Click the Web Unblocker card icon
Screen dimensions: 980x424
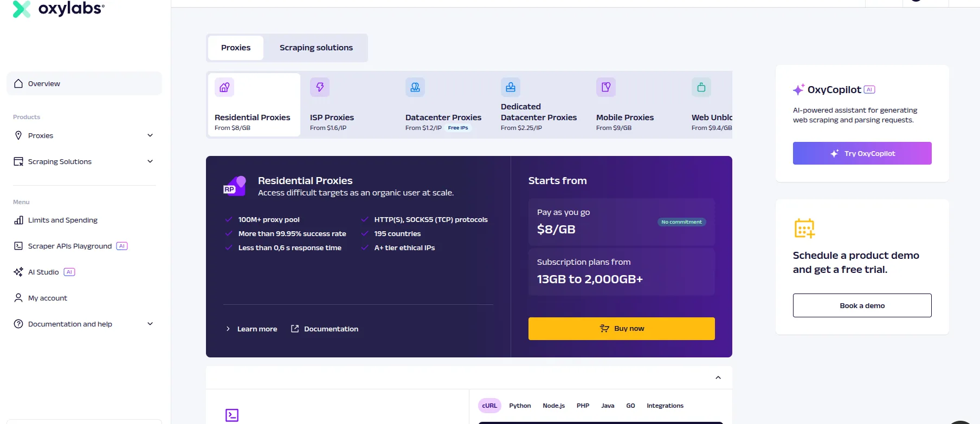click(701, 87)
